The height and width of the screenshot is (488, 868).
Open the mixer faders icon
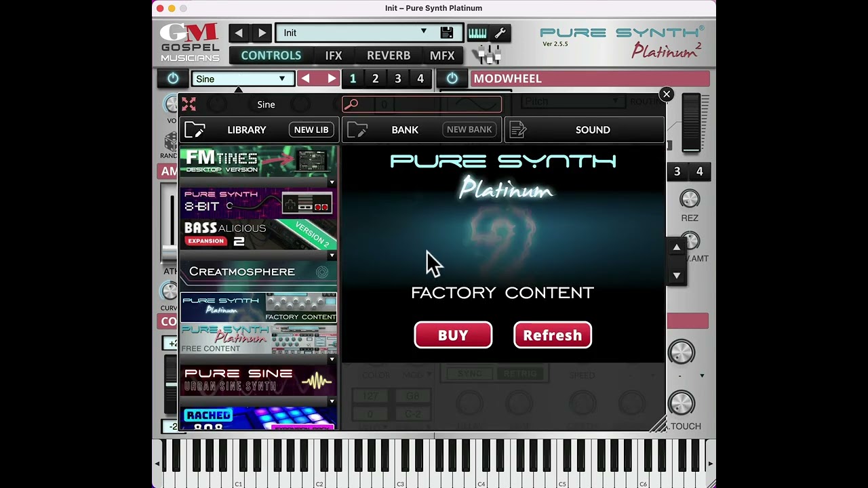click(x=486, y=54)
